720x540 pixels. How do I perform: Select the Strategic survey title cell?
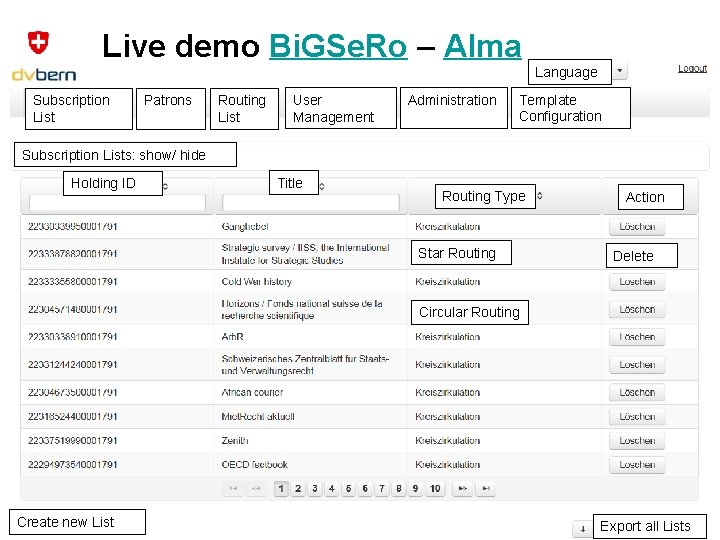tap(305, 254)
